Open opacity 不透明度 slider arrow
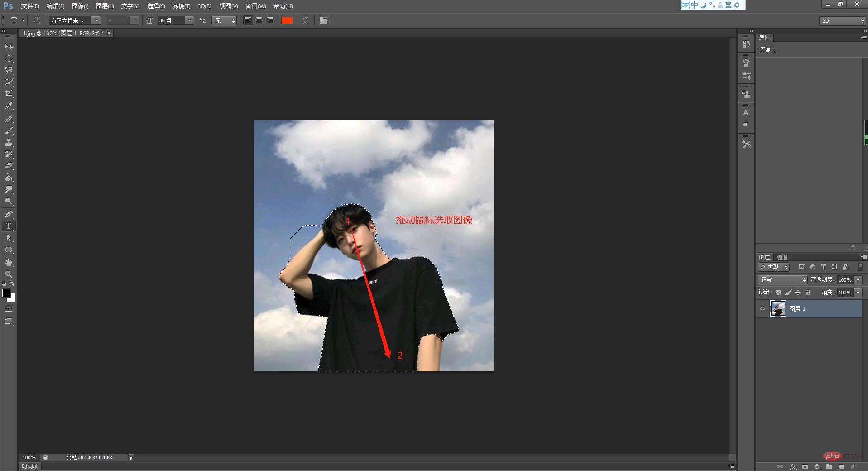The height and width of the screenshot is (471, 868). [x=858, y=280]
